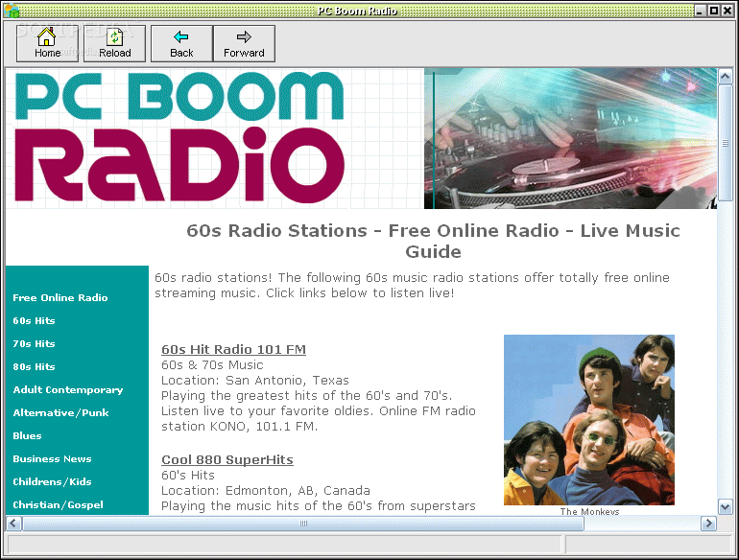
Task: Click the DJ turntable header image
Action: 571,138
